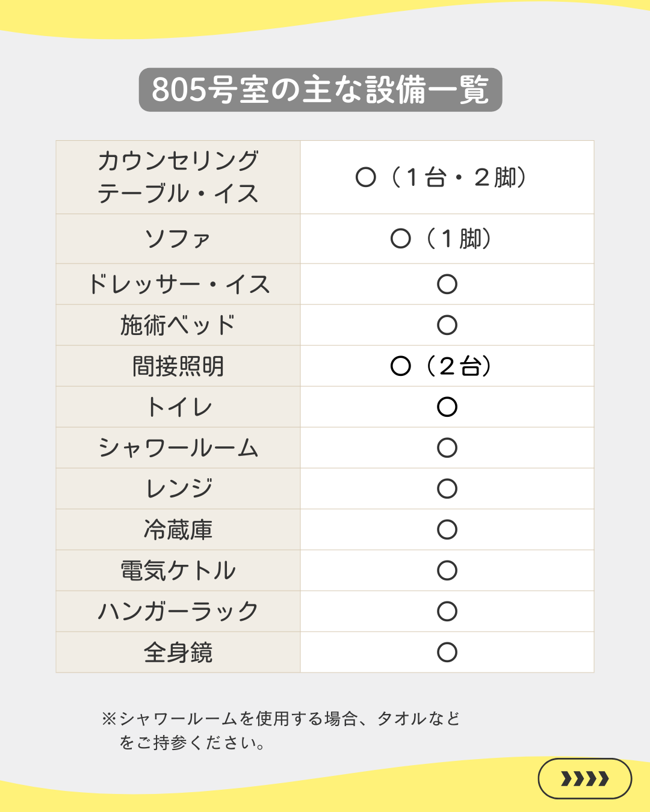
Task: Click the circle mark in the トイレ row
Action: pyautogui.click(x=447, y=407)
